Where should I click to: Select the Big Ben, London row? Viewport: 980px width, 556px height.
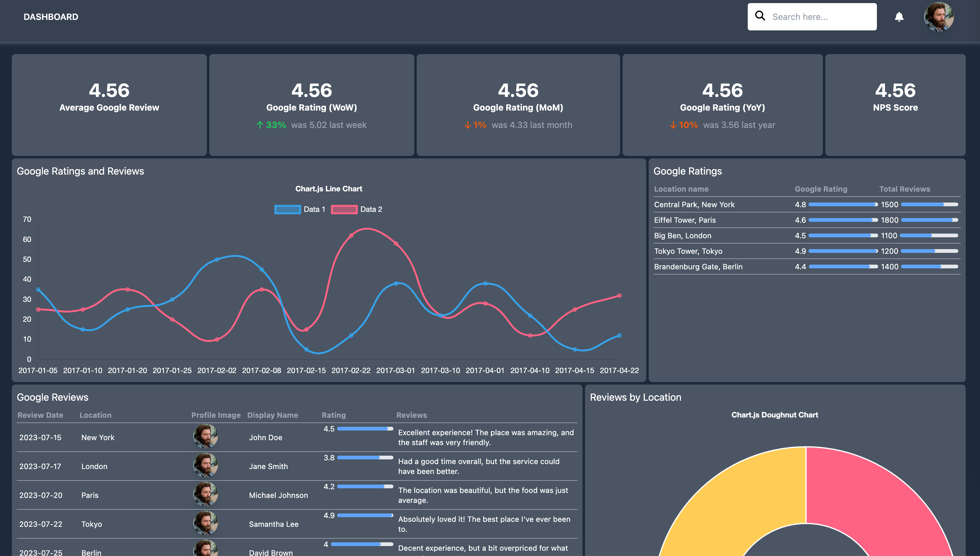tap(807, 236)
